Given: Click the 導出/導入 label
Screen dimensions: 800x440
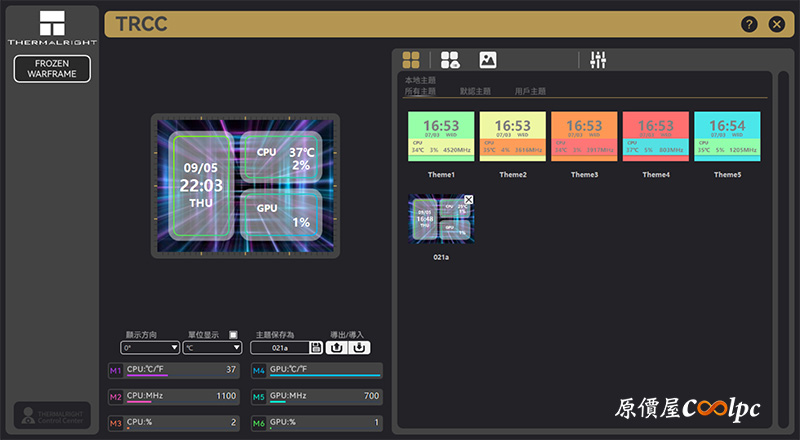Looking at the screenshot, I should (347, 335).
